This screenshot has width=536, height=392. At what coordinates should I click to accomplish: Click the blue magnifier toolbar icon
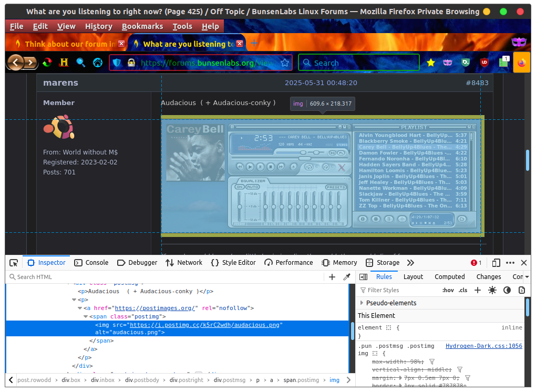[81, 63]
